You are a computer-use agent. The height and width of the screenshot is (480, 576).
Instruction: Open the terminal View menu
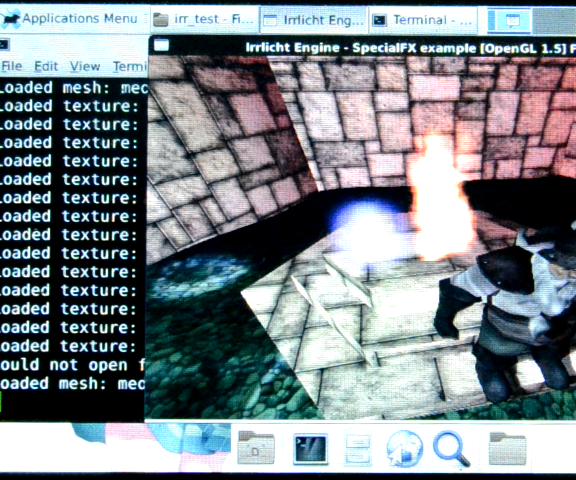85,66
